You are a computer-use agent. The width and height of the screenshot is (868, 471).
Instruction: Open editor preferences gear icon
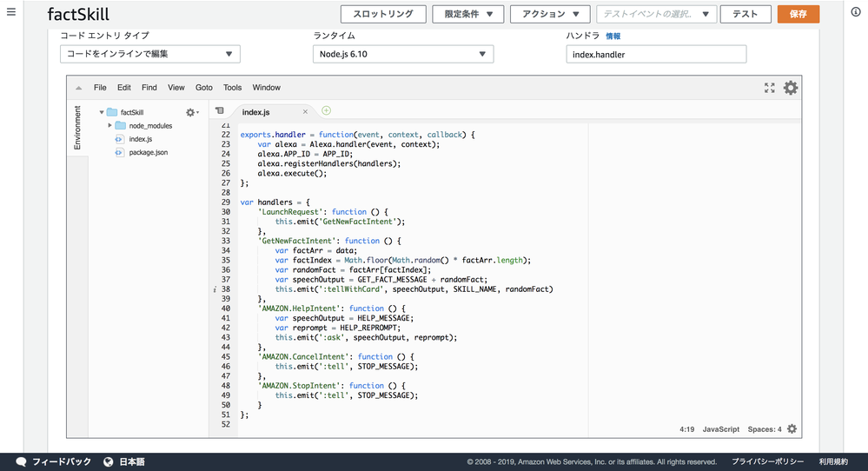pyautogui.click(x=791, y=88)
